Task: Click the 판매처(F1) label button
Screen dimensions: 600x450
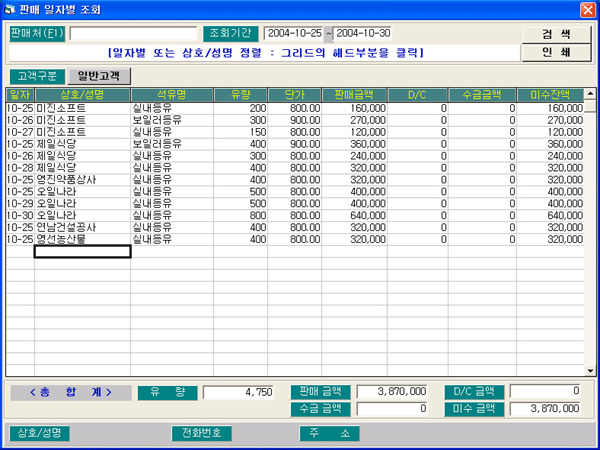Action: pyautogui.click(x=37, y=34)
